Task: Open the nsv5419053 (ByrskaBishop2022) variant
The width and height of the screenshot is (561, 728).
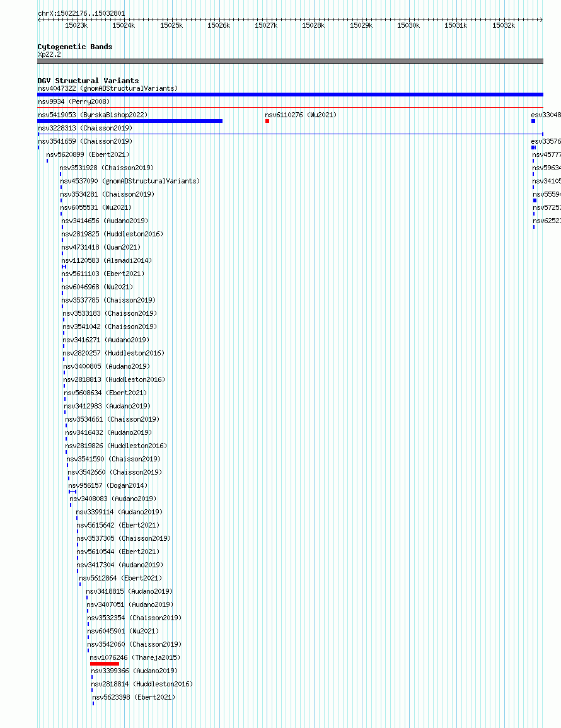Action: coord(93,115)
